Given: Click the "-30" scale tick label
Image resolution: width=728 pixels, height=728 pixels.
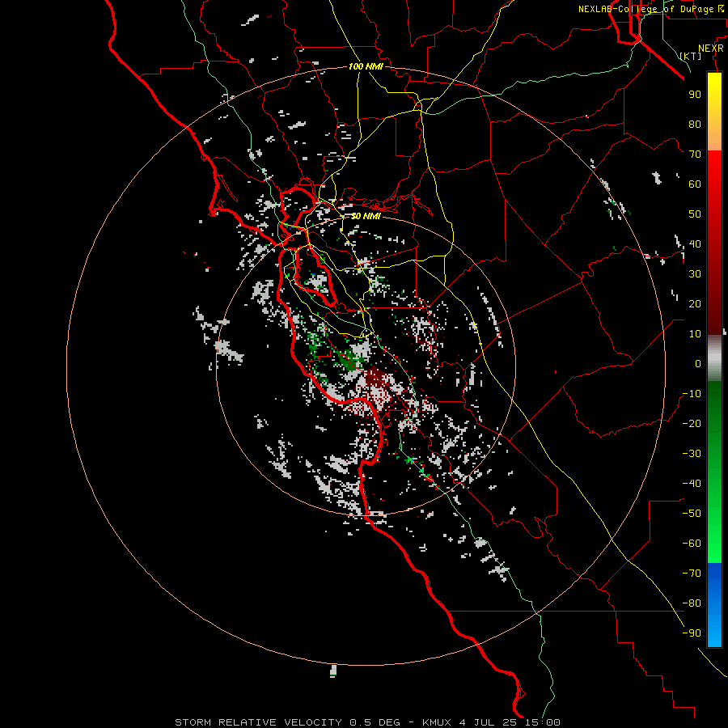Looking at the screenshot, I should [x=692, y=454].
